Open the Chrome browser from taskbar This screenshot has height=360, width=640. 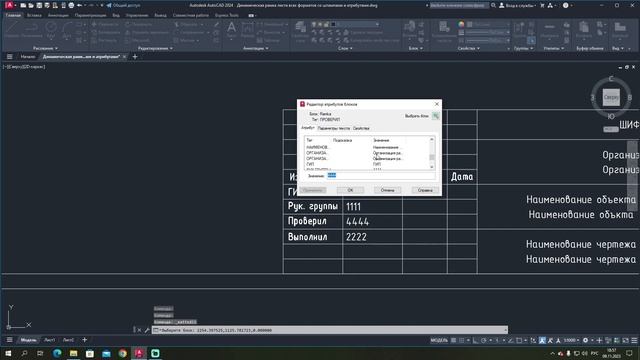122,353
